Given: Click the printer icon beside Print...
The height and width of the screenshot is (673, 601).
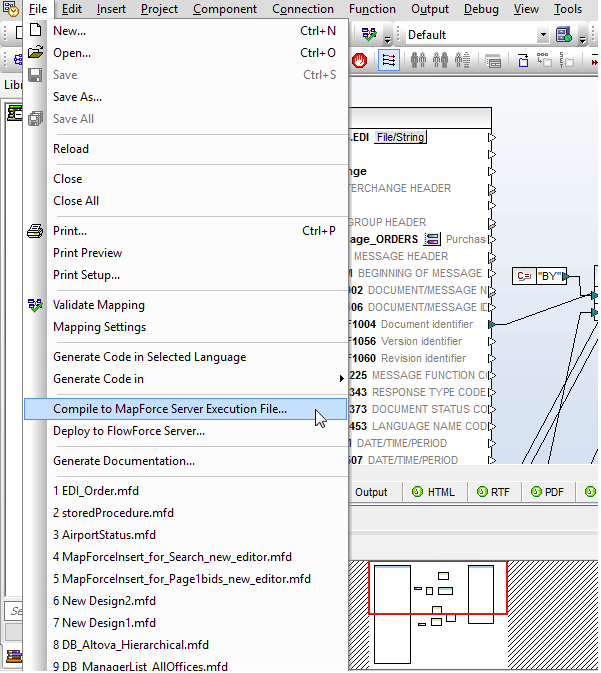Looking at the screenshot, I should click(35, 231).
